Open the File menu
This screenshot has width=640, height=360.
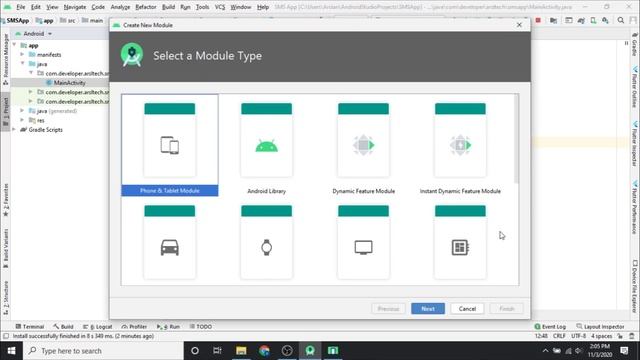point(20,7)
